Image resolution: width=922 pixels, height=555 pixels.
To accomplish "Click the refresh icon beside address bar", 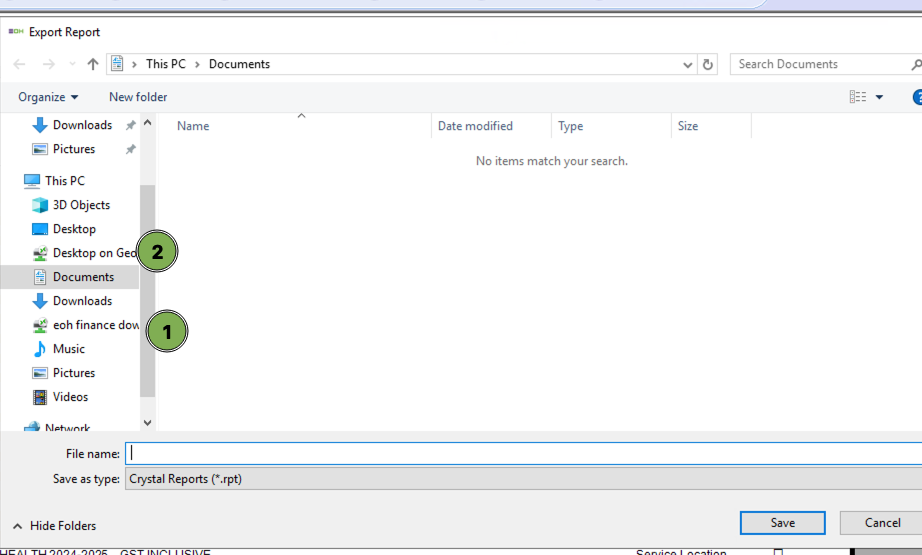I will point(709,64).
